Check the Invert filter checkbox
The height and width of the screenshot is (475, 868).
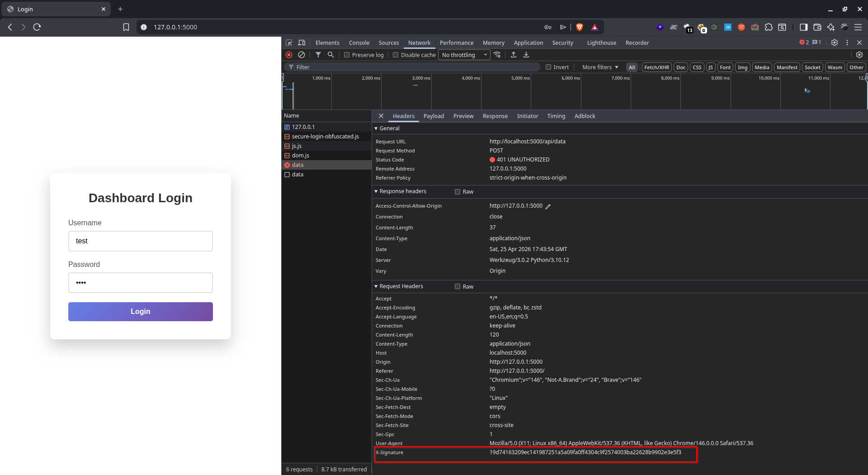coord(548,67)
